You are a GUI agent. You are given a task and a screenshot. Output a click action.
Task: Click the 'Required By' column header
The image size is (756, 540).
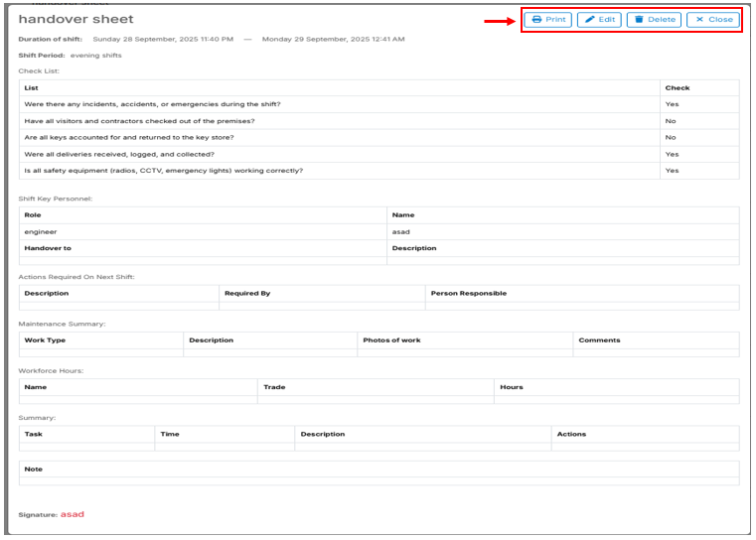coord(247,294)
